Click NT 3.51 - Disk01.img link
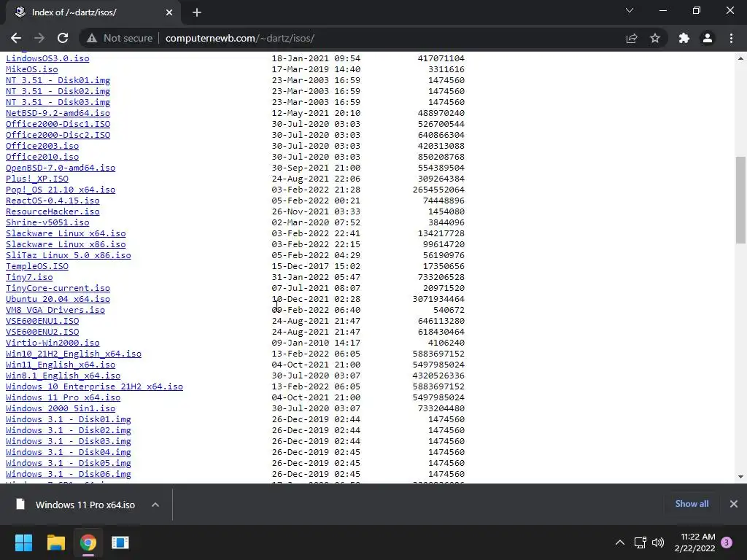The image size is (747, 560). coord(58,80)
